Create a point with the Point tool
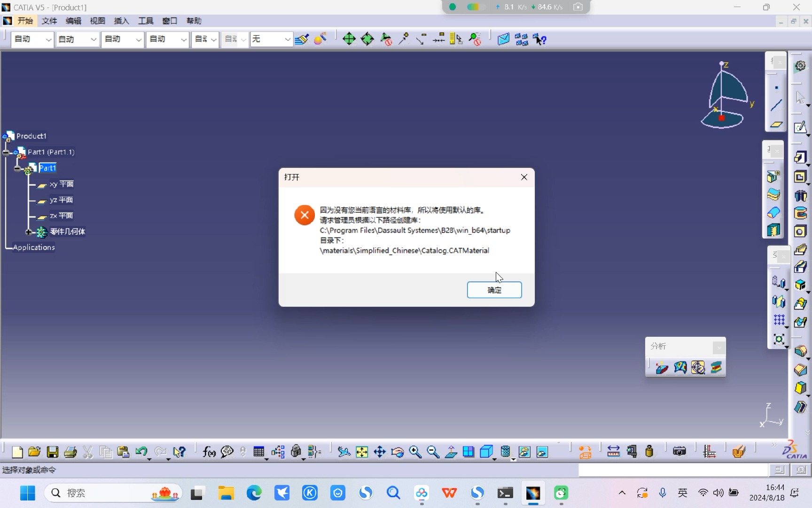This screenshot has height=508, width=812. click(776, 88)
